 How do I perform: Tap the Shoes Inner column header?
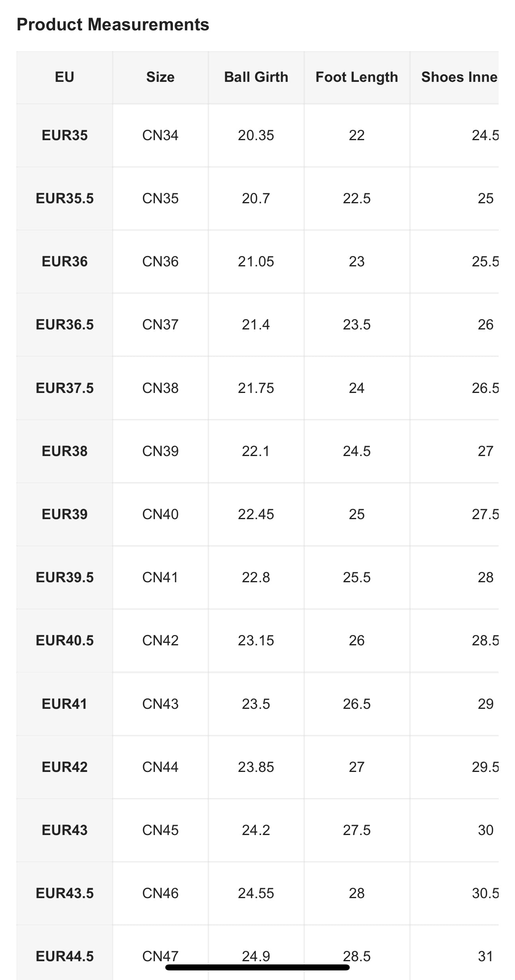(x=459, y=77)
